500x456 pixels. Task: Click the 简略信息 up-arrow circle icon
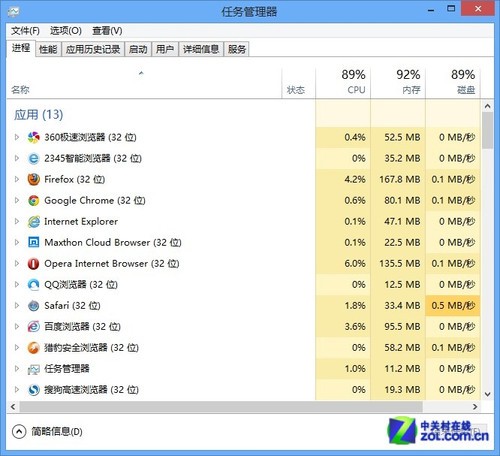[x=19, y=432]
